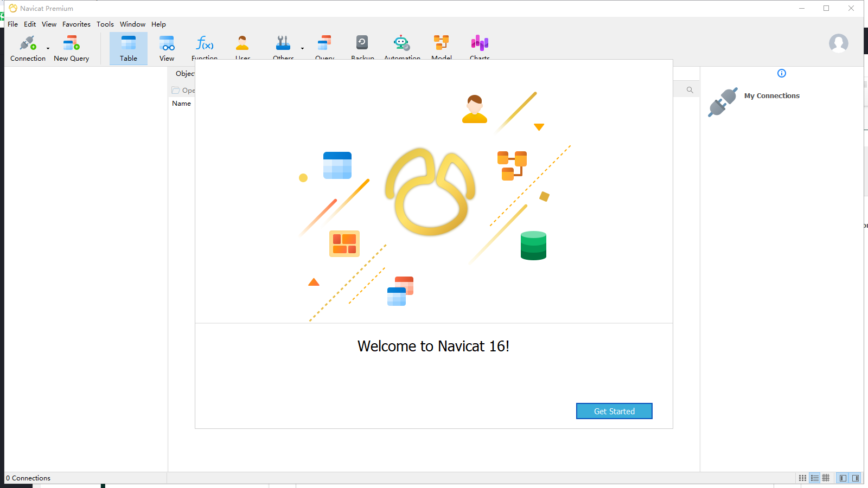The image size is (868, 488).
Task: Open the Favorites menu
Action: (x=76, y=24)
